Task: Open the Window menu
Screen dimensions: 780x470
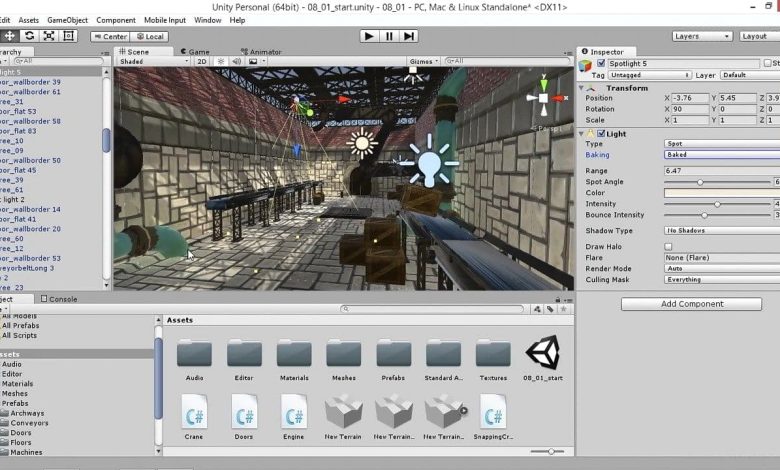Action: pos(207,20)
